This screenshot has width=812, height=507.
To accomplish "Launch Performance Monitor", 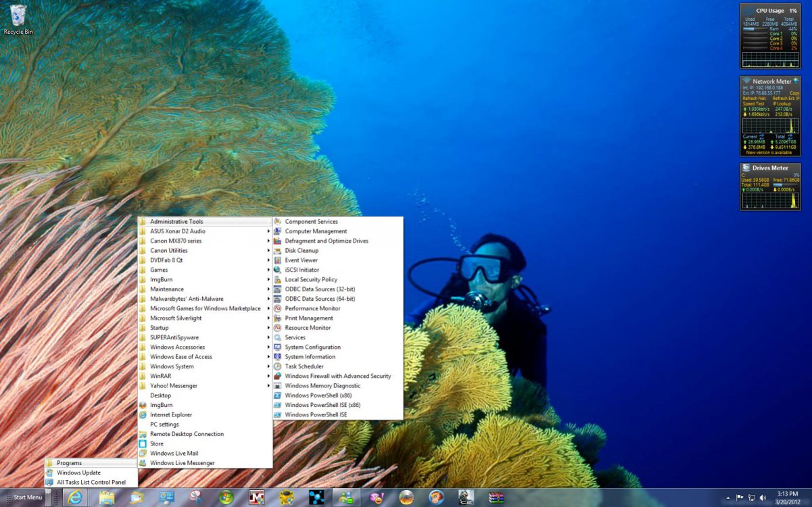I will (337, 308).
